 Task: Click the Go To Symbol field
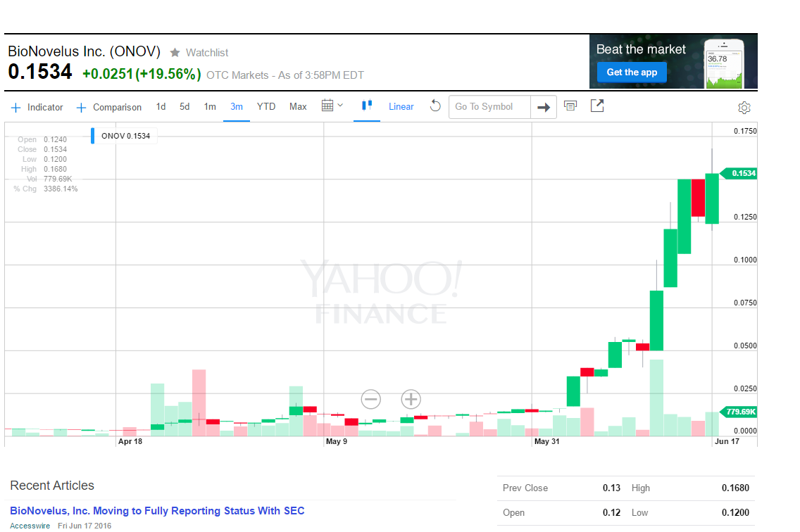490,107
